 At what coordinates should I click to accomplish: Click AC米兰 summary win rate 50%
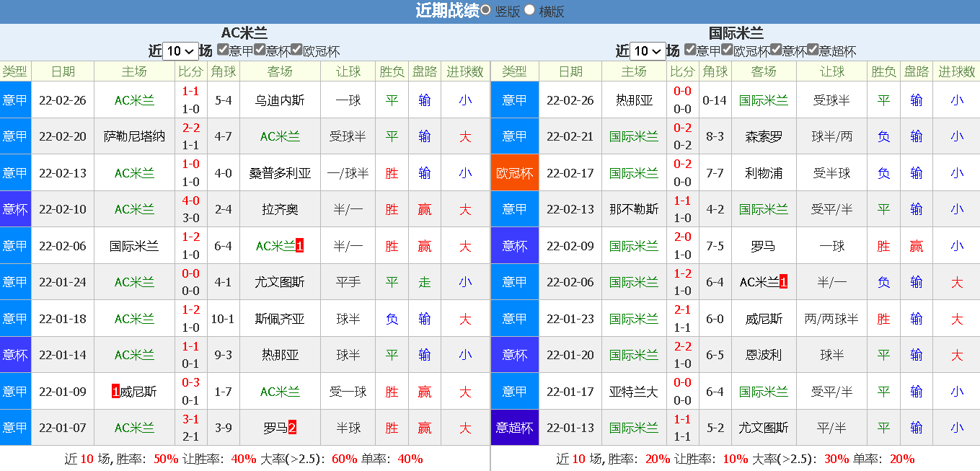pyautogui.click(x=166, y=459)
